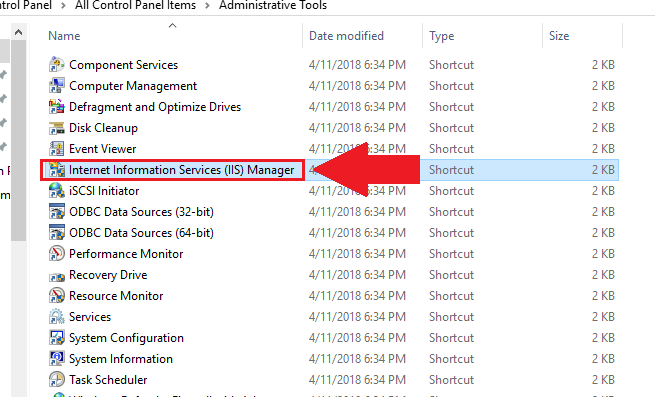The height and width of the screenshot is (397, 655).
Task: Select ODBC Data Sources (64-bit) entry
Action: pos(141,233)
